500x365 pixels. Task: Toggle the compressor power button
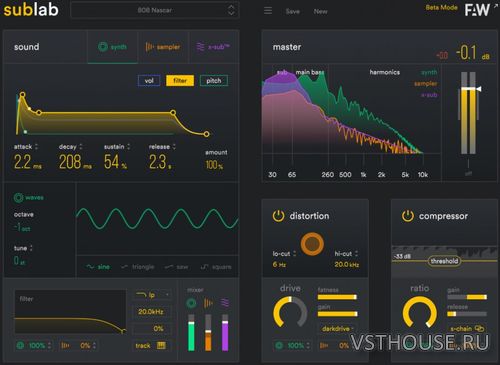(407, 216)
